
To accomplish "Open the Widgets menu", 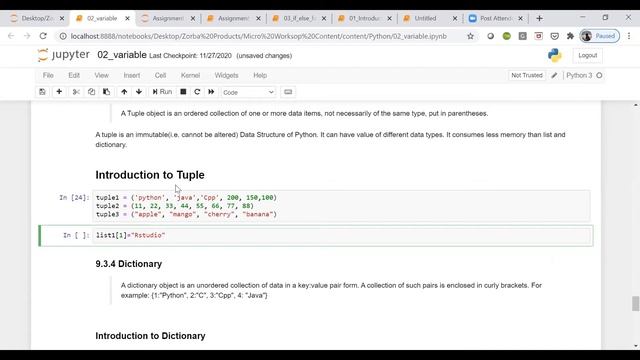I will [226, 75].
